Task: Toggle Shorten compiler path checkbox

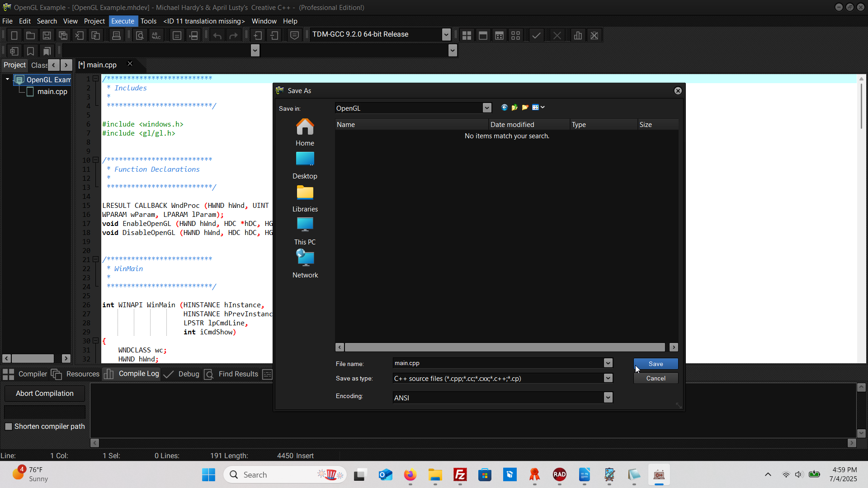Action: [x=9, y=427]
